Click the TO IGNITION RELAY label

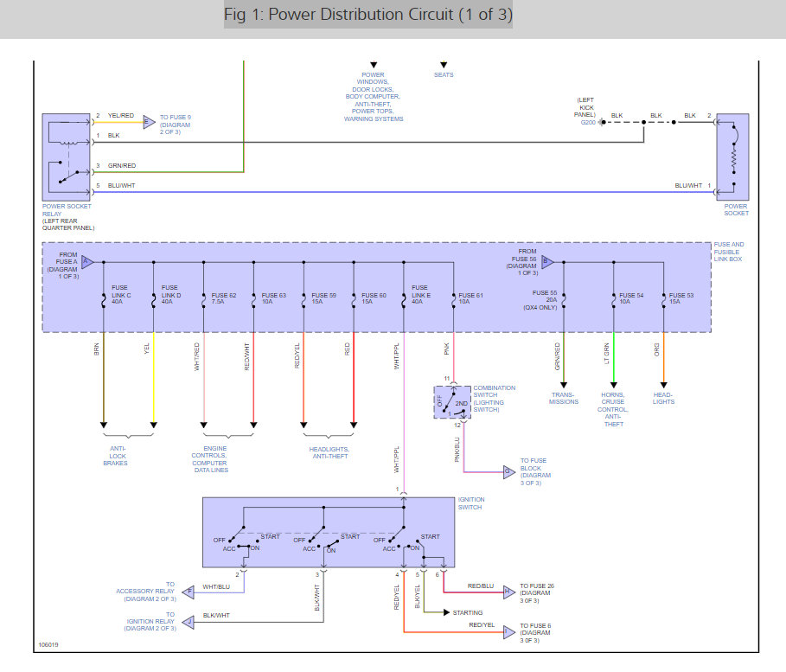pyautogui.click(x=150, y=621)
